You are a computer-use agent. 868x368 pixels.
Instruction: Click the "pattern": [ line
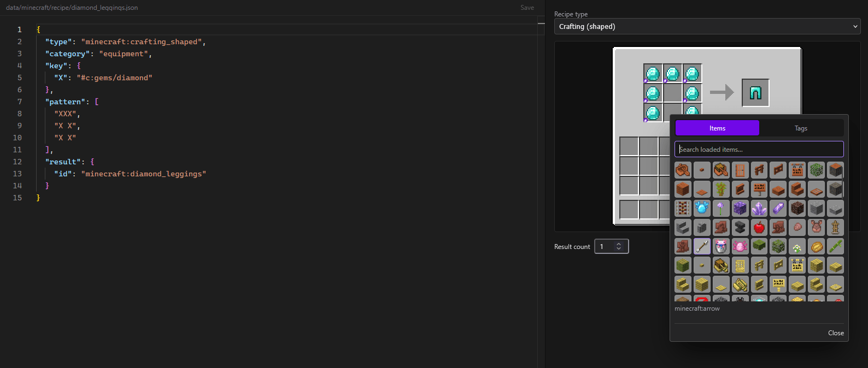click(72, 102)
